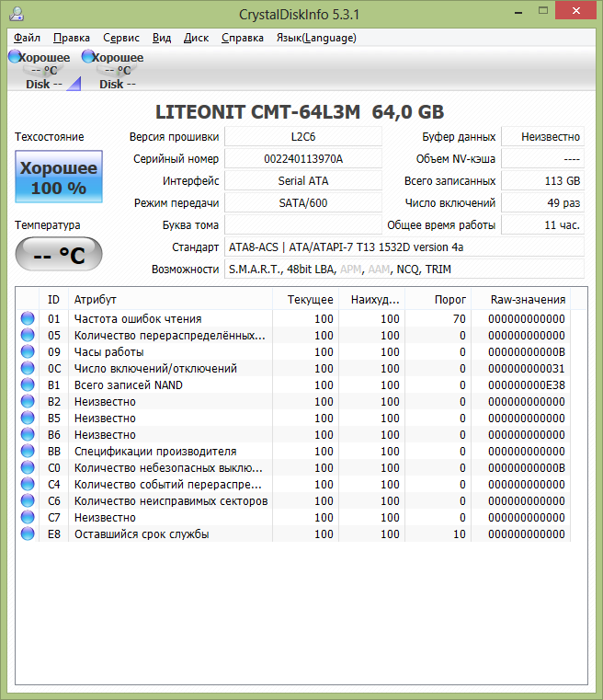
Task: Click status orb for attribute B5
Action: (x=28, y=418)
